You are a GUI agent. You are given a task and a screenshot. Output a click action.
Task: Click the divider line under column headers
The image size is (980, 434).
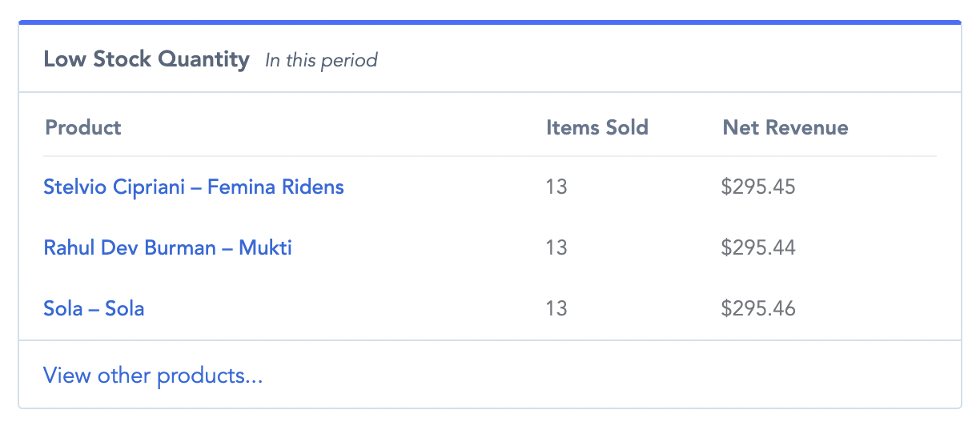[x=490, y=156]
